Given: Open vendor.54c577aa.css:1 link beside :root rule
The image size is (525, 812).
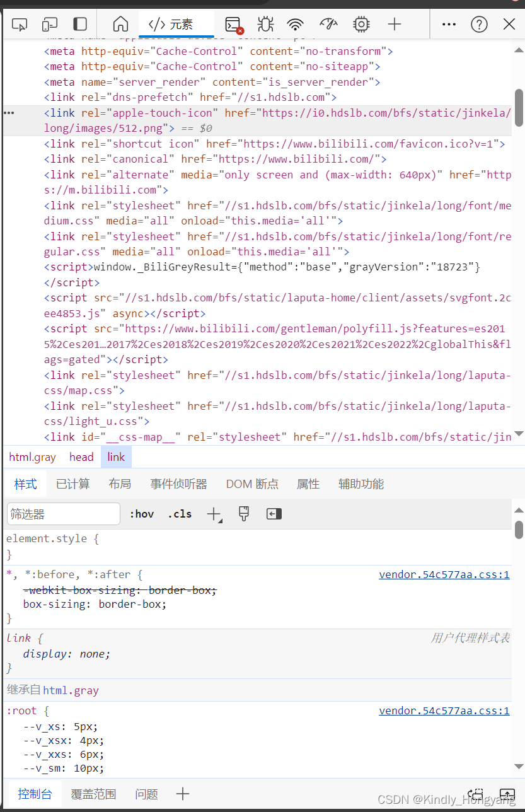Looking at the screenshot, I should pyautogui.click(x=444, y=710).
